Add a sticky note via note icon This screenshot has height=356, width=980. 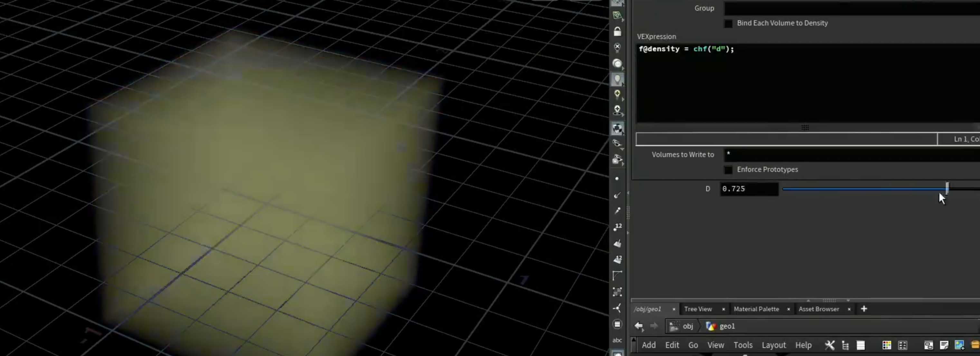click(x=944, y=345)
